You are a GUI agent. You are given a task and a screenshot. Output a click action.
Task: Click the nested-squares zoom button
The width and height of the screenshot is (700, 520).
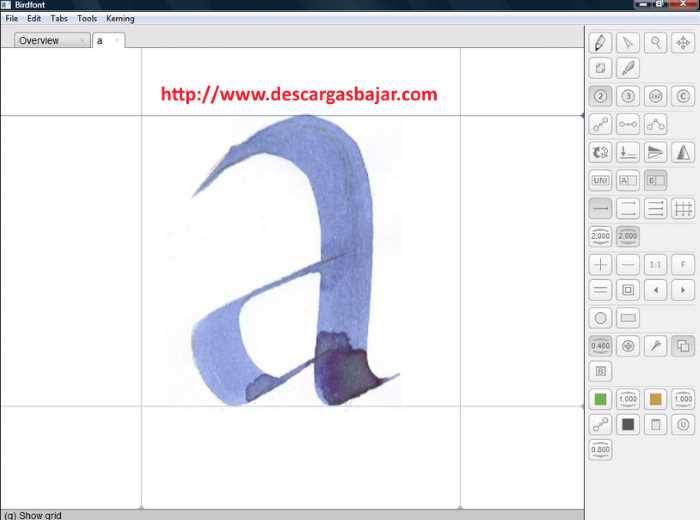click(628, 290)
